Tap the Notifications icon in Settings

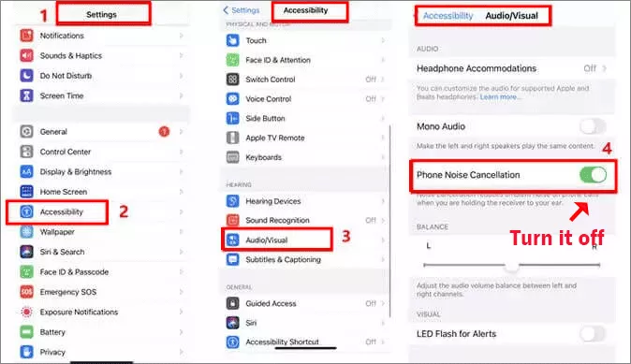coord(26,36)
